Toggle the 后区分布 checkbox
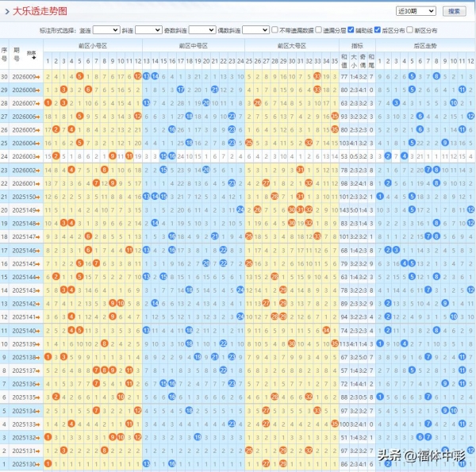The image size is (476, 472). [377, 29]
